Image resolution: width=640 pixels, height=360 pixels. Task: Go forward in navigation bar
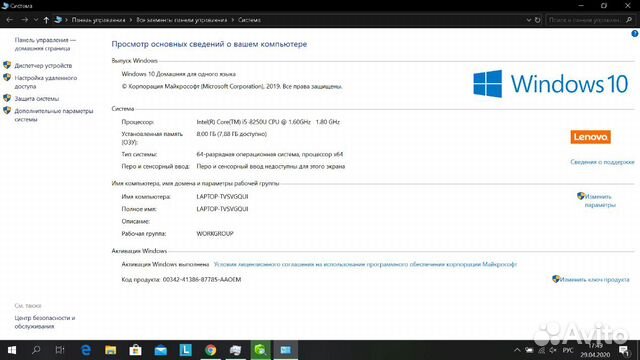24,20
